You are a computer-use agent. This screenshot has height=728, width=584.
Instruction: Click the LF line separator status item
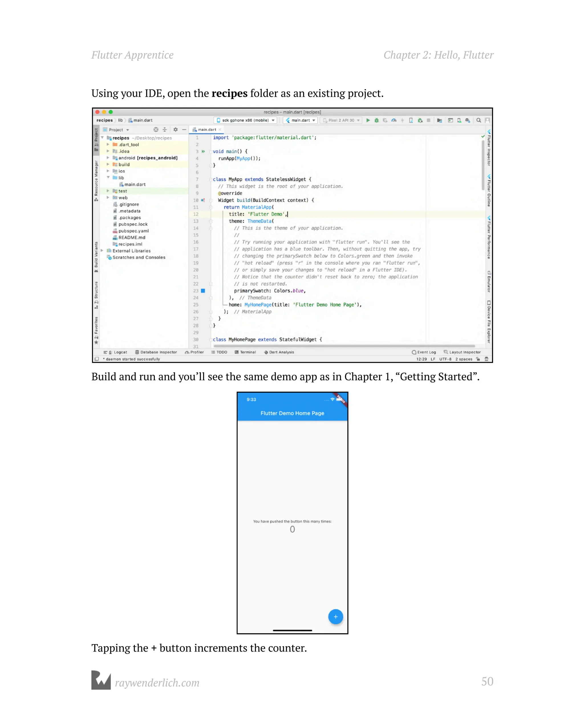433,359
